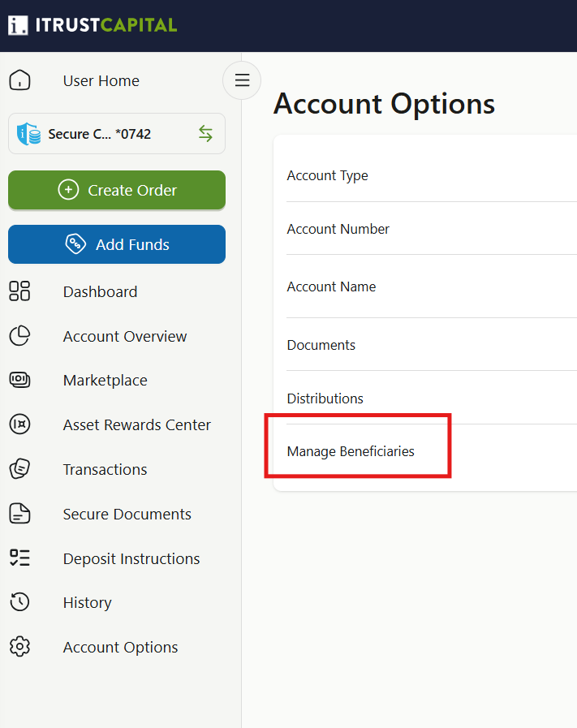Switch account using green swap arrows

[205, 134]
